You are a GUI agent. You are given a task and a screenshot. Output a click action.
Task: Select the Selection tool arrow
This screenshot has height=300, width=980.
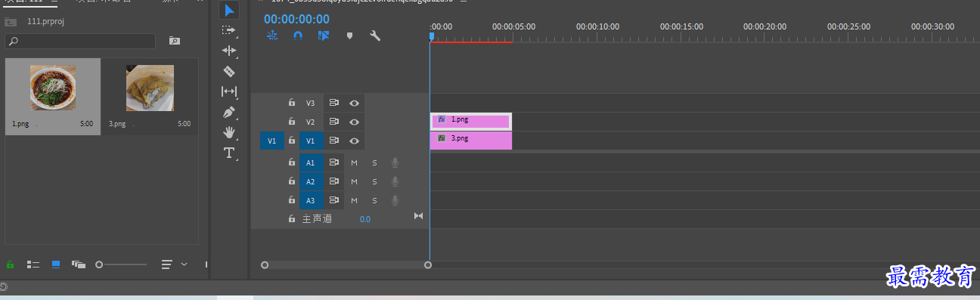229,11
